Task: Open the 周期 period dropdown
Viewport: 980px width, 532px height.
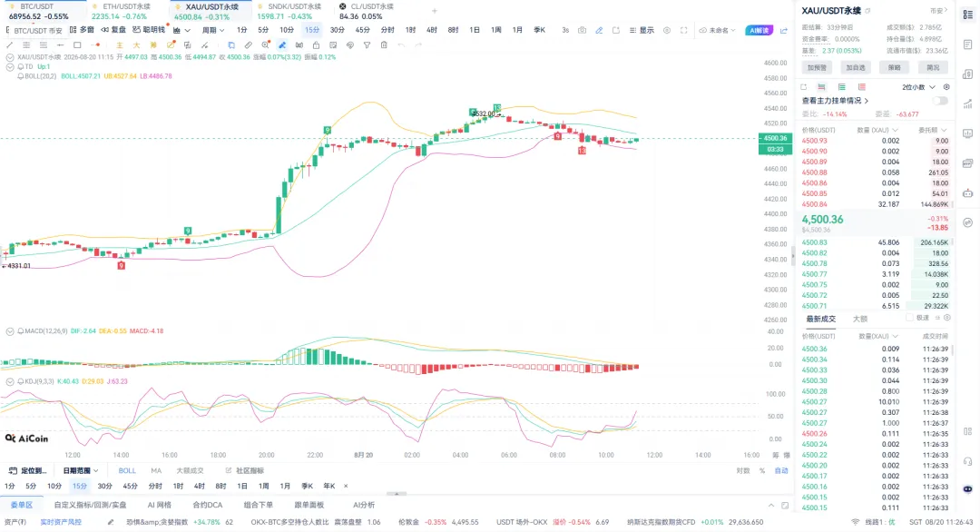Action: pyautogui.click(x=213, y=30)
